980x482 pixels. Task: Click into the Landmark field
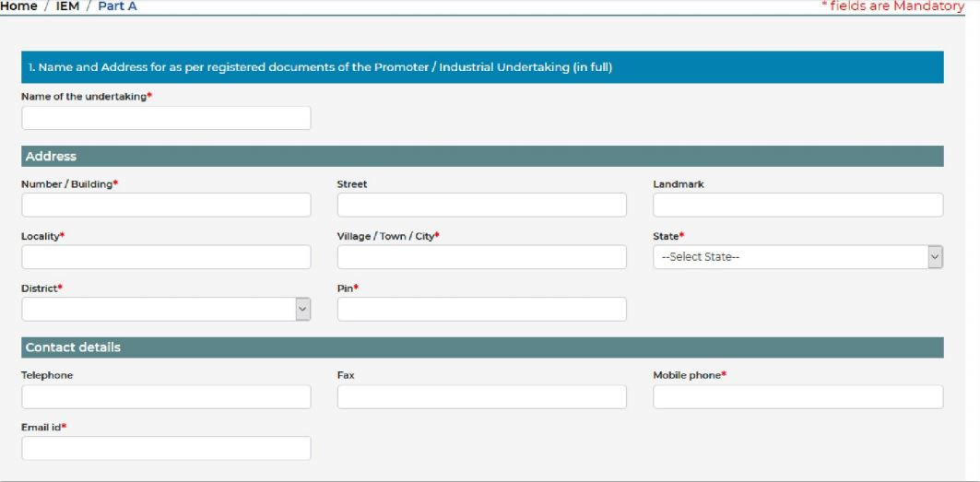[x=797, y=205]
